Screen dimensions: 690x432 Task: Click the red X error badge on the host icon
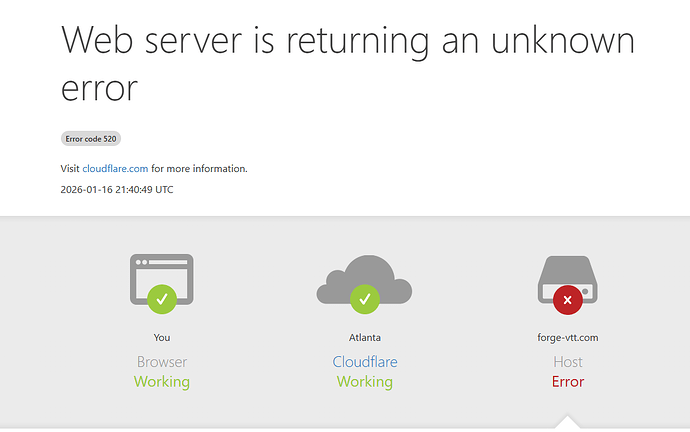pyautogui.click(x=568, y=299)
